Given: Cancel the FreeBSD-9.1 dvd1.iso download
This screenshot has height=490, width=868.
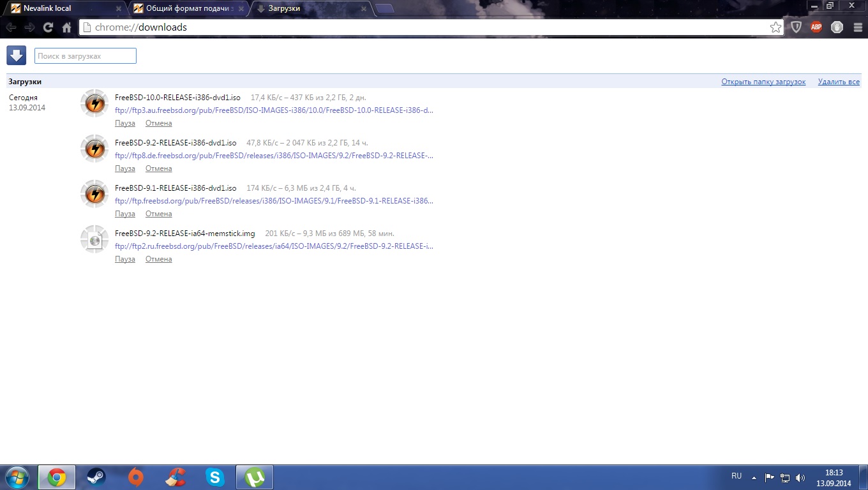Looking at the screenshot, I should [158, 214].
